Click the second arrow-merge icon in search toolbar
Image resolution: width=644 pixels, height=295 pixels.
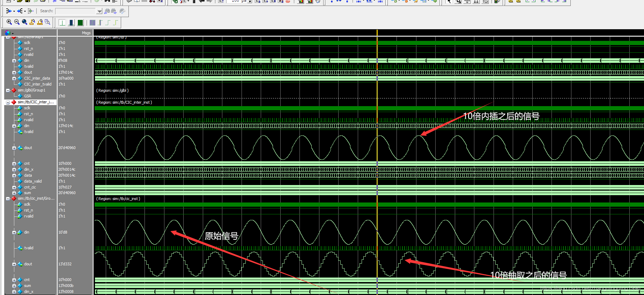point(20,11)
